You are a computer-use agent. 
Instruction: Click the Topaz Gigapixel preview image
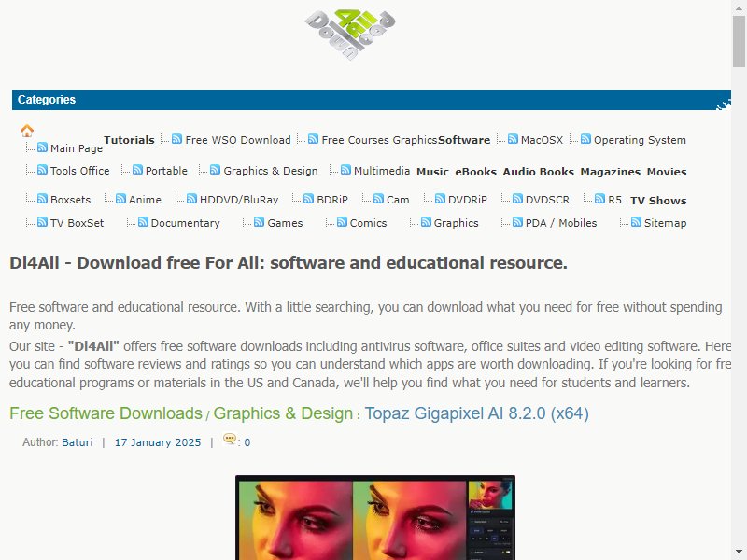coord(375,517)
